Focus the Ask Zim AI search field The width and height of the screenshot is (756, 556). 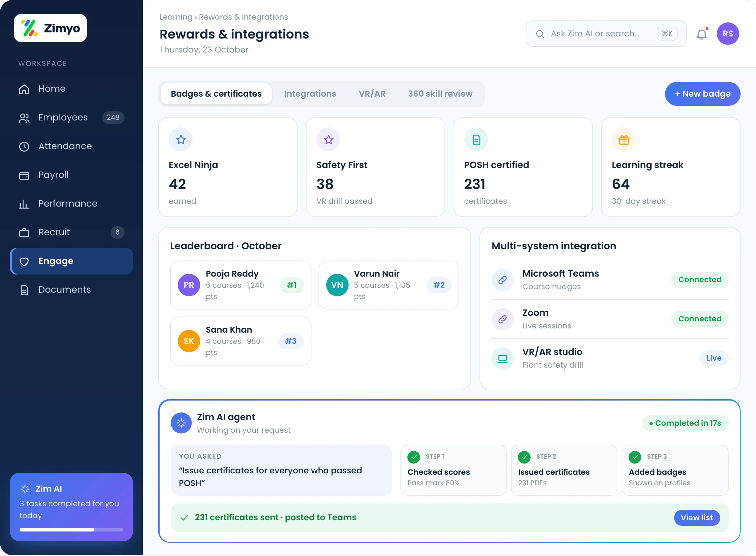(x=606, y=34)
